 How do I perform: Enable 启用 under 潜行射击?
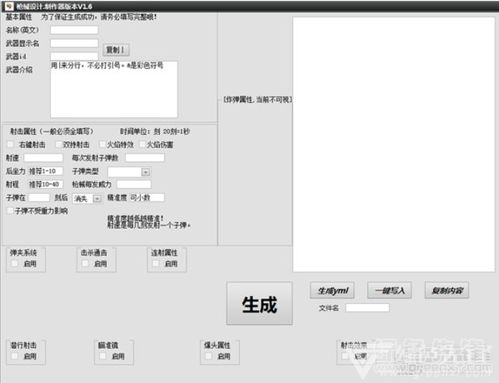coord(15,356)
